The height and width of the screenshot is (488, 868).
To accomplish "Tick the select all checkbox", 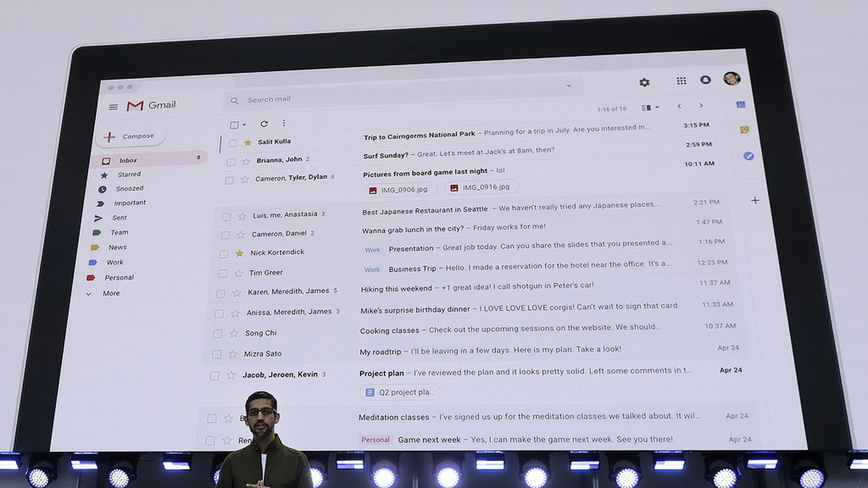I will pos(234,125).
